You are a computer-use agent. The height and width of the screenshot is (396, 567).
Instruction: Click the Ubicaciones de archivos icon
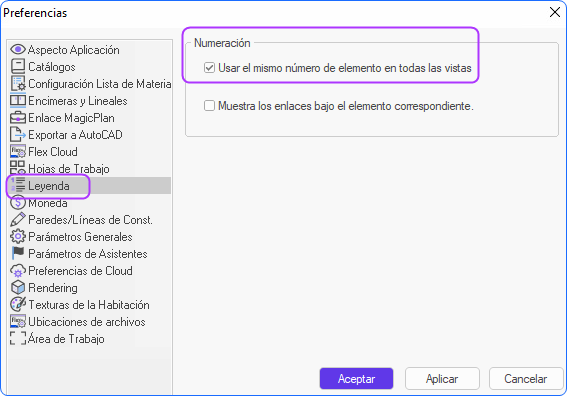point(18,322)
